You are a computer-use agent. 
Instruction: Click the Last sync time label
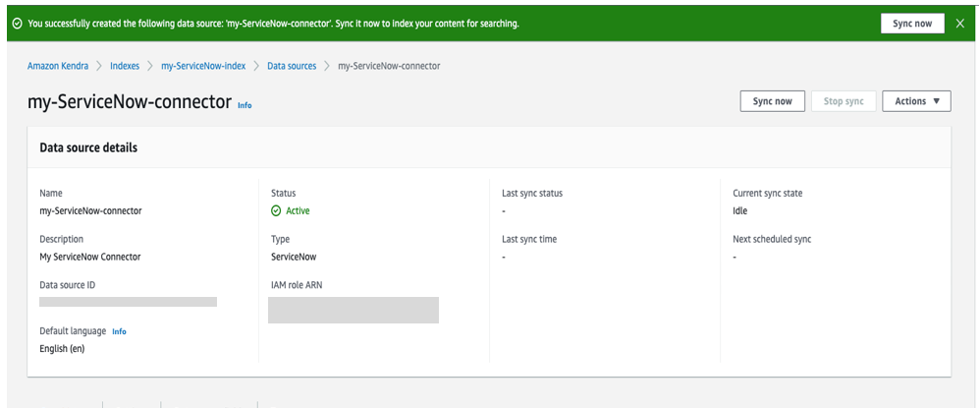(x=528, y=239)
